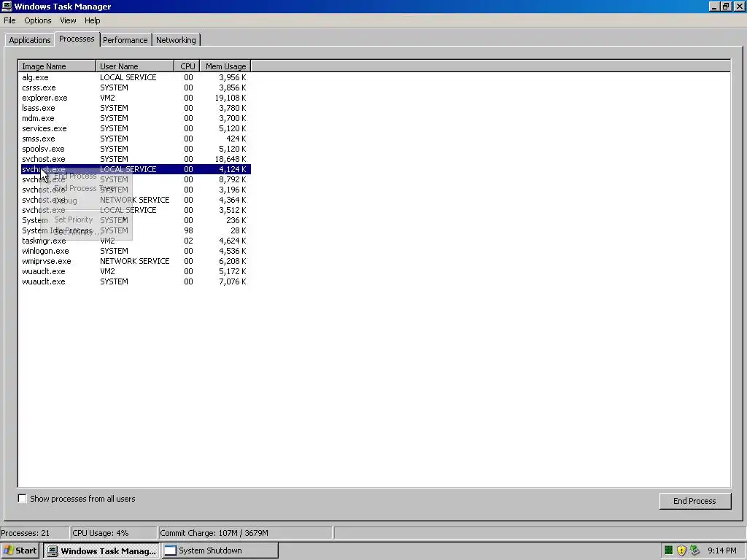Select the wuauclt.exe row owned by VM2

pos(134,271)
